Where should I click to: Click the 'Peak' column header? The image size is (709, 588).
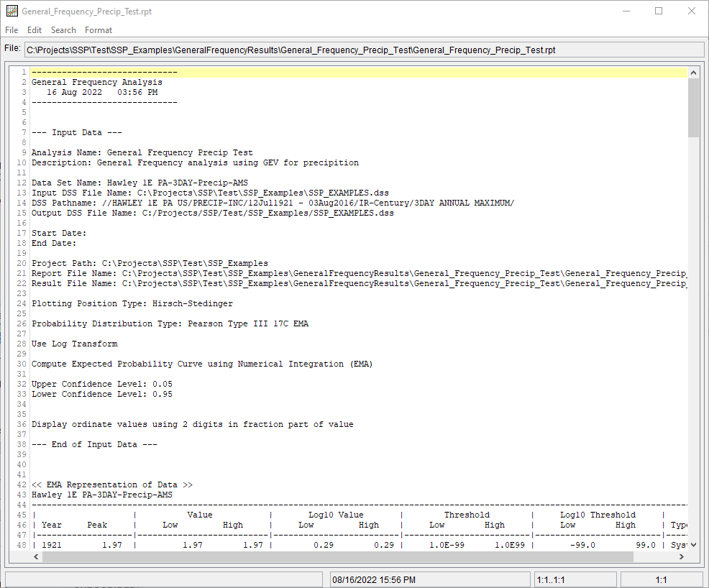(97, 525)
